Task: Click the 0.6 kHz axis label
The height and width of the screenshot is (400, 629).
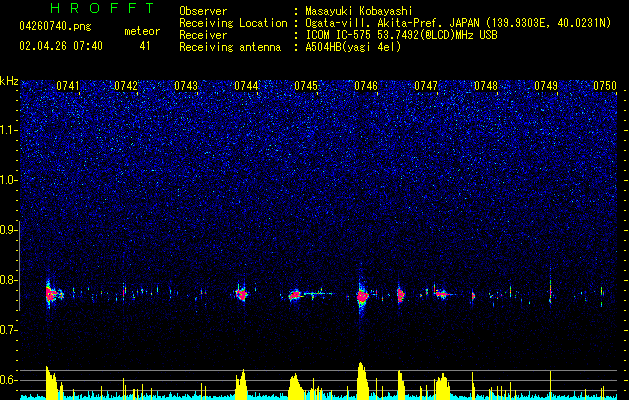Action: tap(9, 380)
